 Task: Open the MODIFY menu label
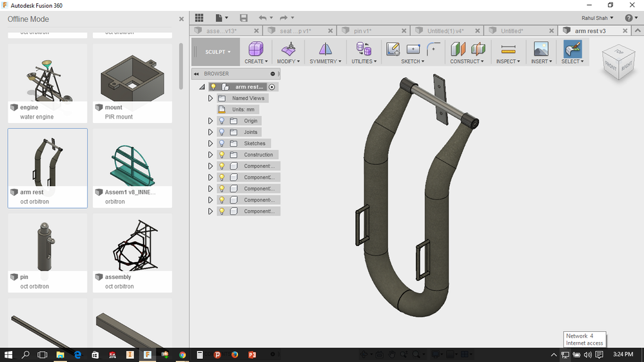tap(289, 62)
